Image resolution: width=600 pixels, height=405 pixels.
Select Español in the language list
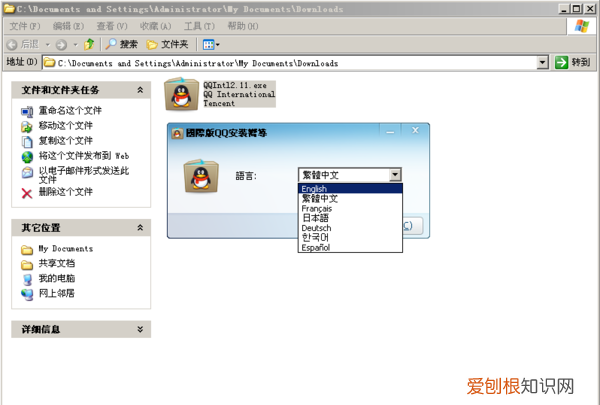click(350, 247)
